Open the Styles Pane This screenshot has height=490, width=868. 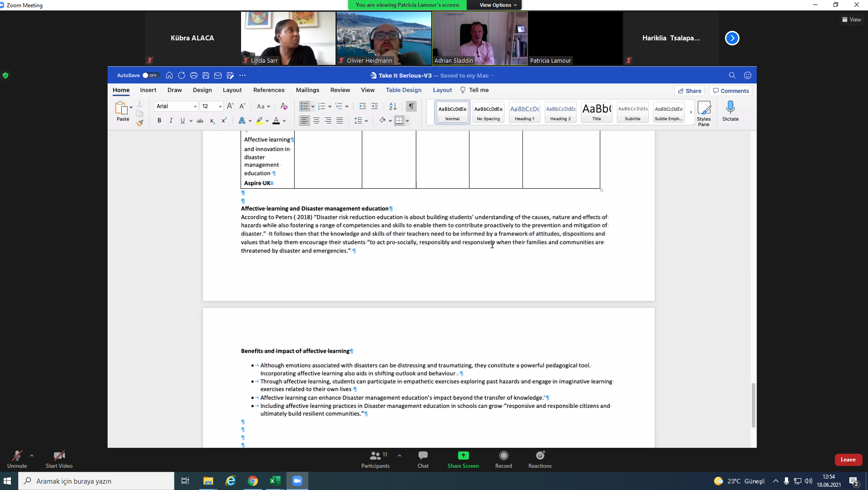[703, 113]
